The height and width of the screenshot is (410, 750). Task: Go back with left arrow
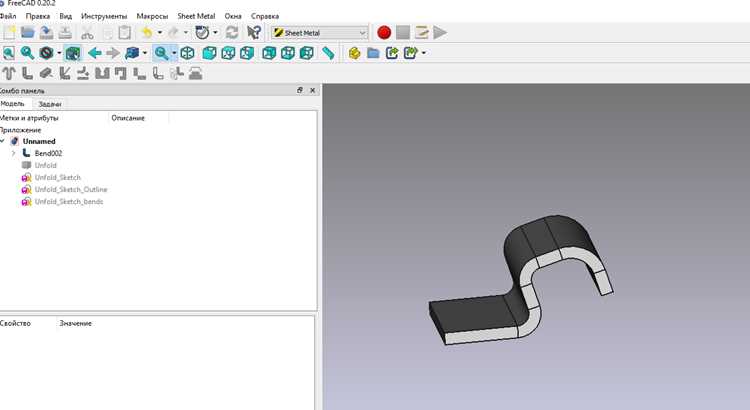click(x=95, y=53)
